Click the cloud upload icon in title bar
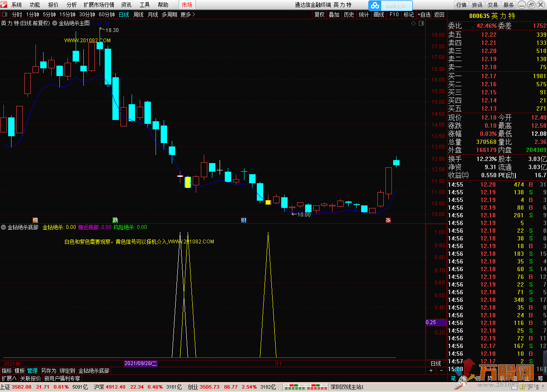 point(375,6)
